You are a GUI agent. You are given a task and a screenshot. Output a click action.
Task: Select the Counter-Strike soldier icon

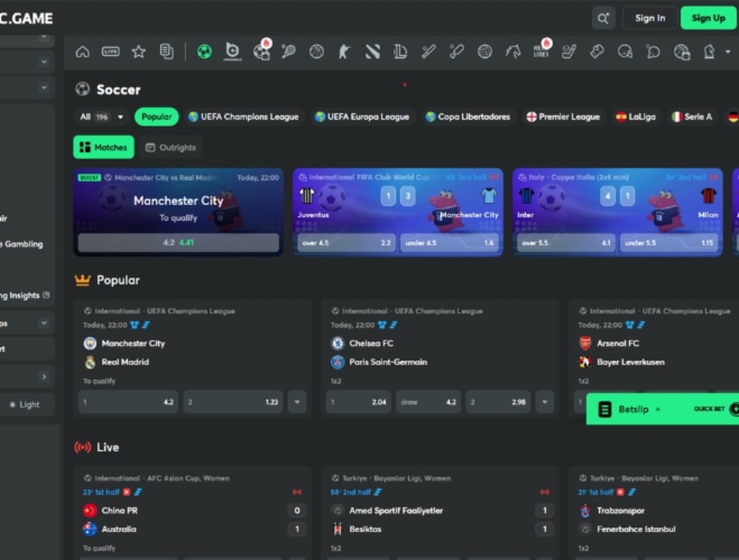tap(344, 51)
